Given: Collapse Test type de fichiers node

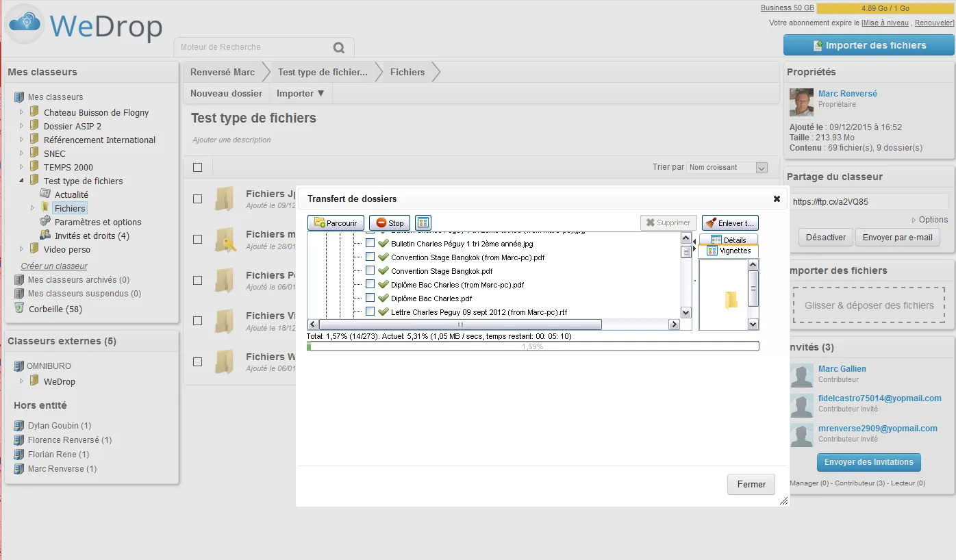Looking at the screenshot, I should (x=21, y=181).
